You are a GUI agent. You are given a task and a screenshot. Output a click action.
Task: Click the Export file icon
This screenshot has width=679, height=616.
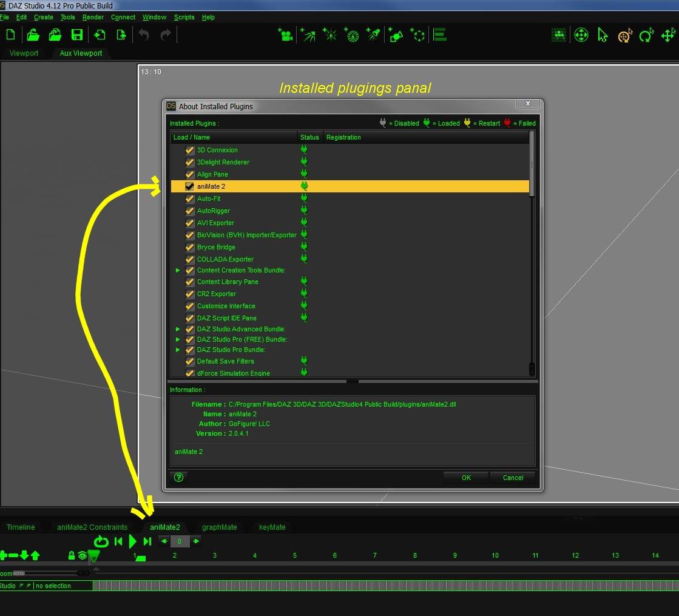click(x=121, y=35)
